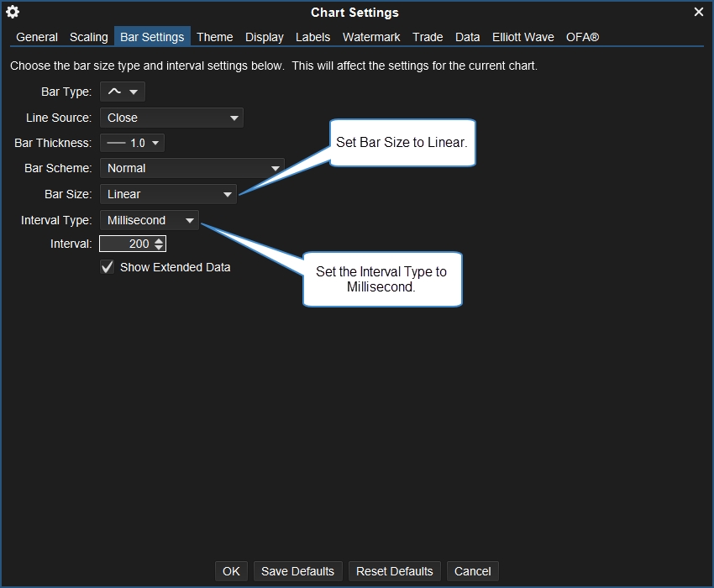This screenshot has width=714, height=588.
Task: Switch to the General tab
Action: (x=37, y=37)
